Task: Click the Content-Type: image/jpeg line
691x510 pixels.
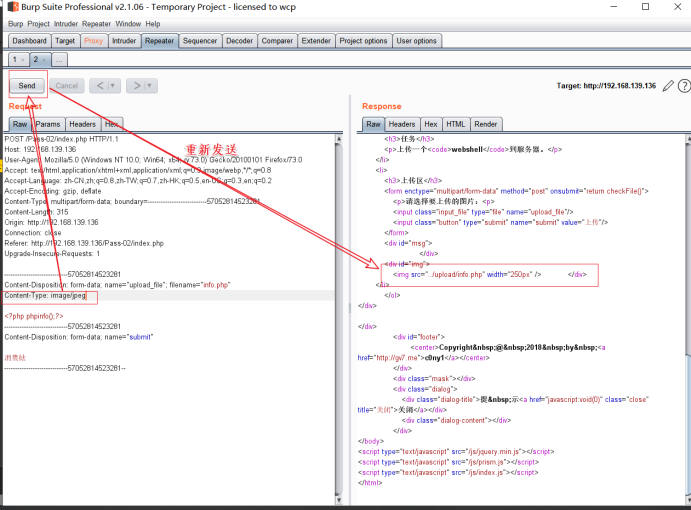Action: (46, 295)
